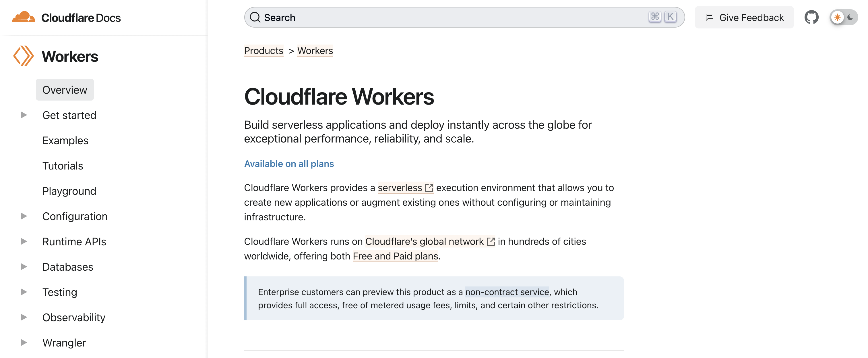The width and height of the screenshot is (868, 358).
Task: Expand the Wrangler section arrow
Action: coord(24,343)
